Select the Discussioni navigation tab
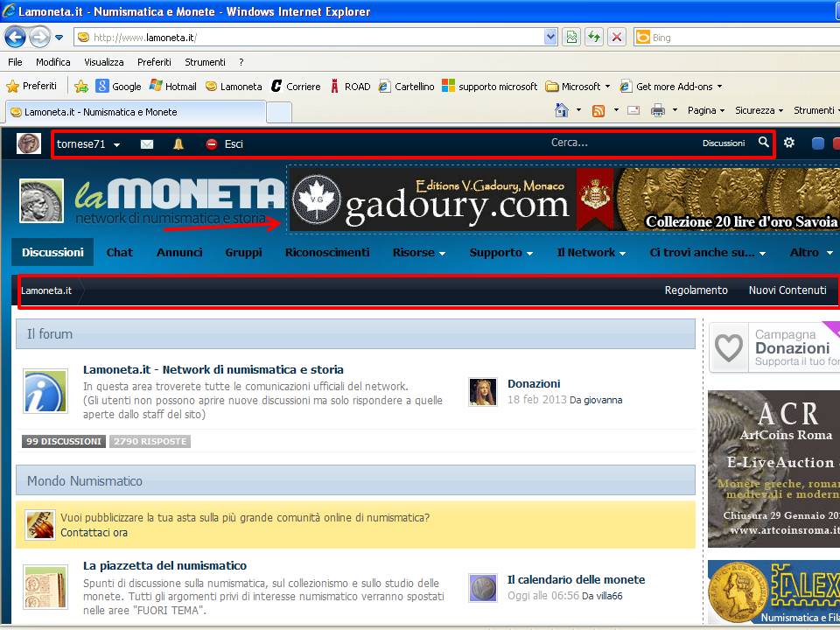This screenshot has height=630, width=840. point(52,252)
